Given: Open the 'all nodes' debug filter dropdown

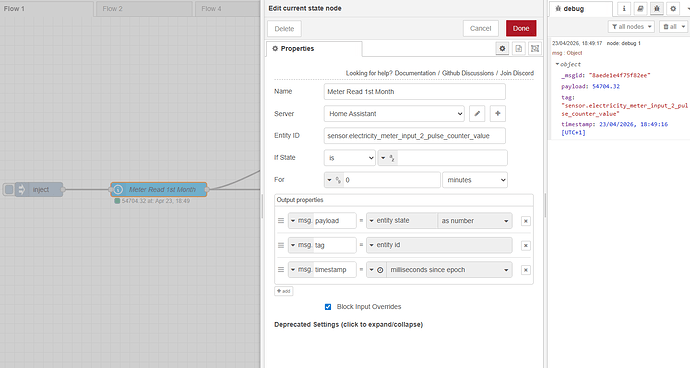Looking at the screenshot, I should 631,27.
